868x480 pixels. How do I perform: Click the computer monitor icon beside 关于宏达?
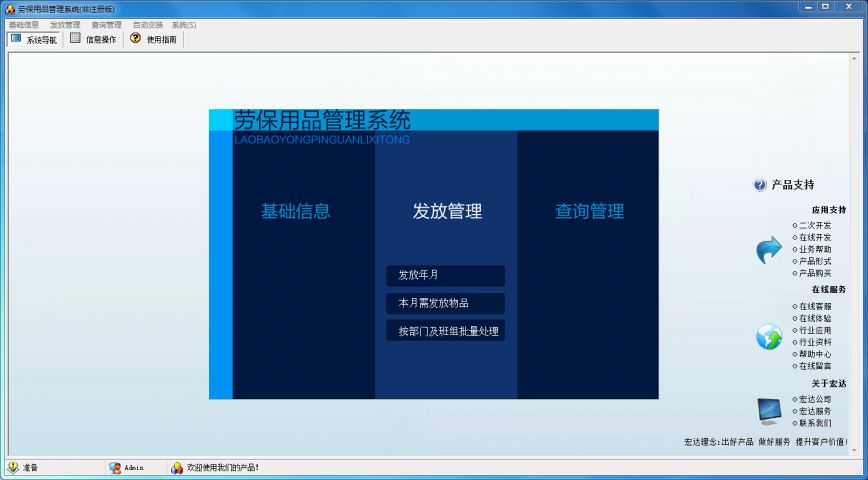[x=768, y=410]
